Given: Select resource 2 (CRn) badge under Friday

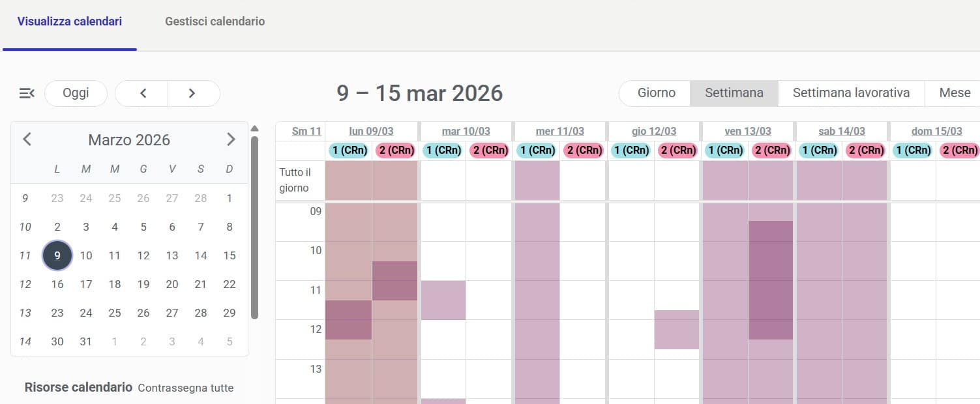Looking at the screenshot, I should [772, 151].
